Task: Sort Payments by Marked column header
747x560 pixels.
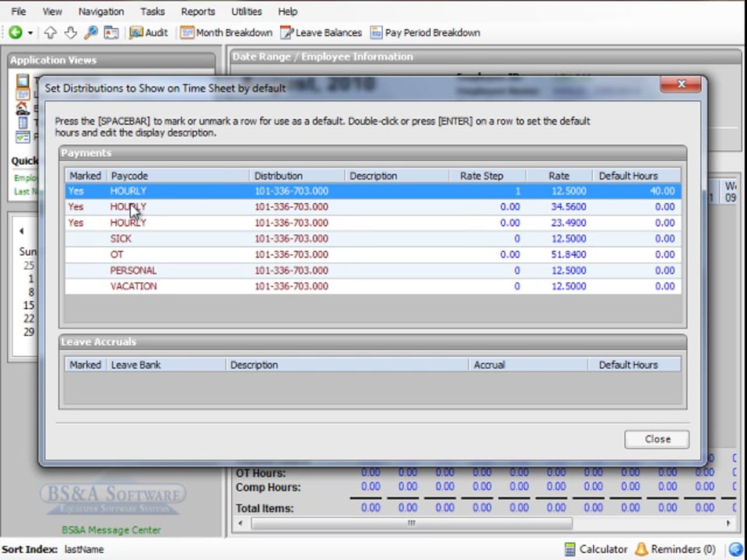Action: click(x=86, y=176)
